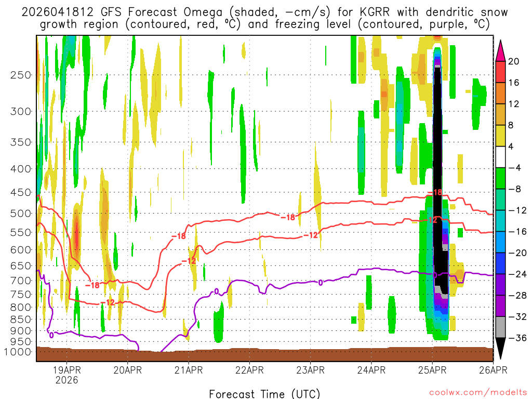Click the blue -20 to -24 colorbar segment

click(500, 263)
